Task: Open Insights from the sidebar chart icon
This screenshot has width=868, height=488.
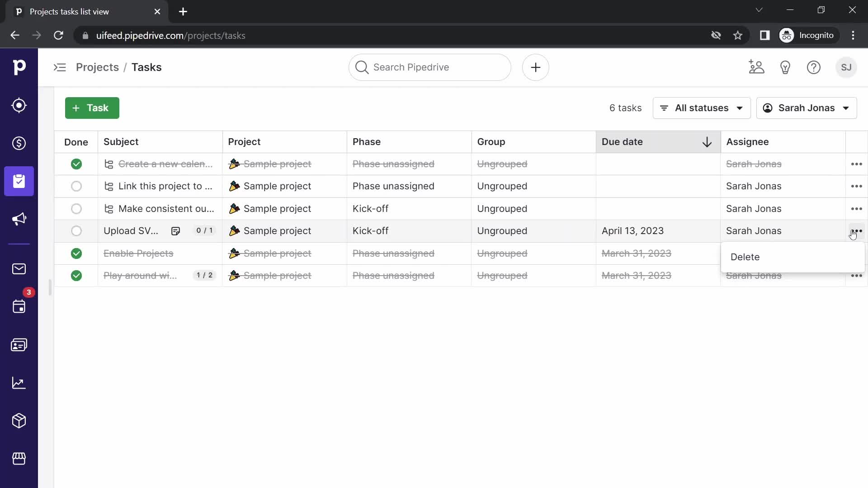Action: [x=19, y=383]
